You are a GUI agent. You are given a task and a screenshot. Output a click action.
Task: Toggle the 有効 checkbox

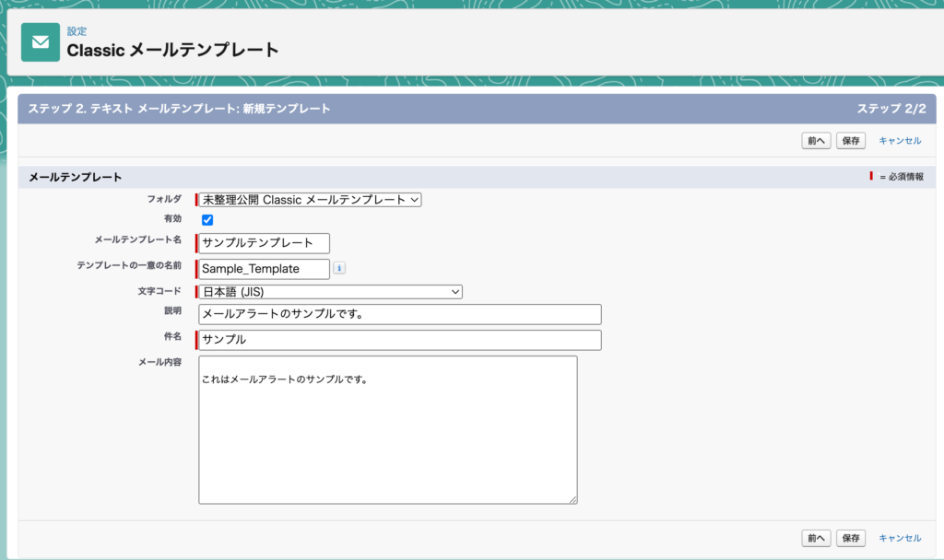pos(207,220)
